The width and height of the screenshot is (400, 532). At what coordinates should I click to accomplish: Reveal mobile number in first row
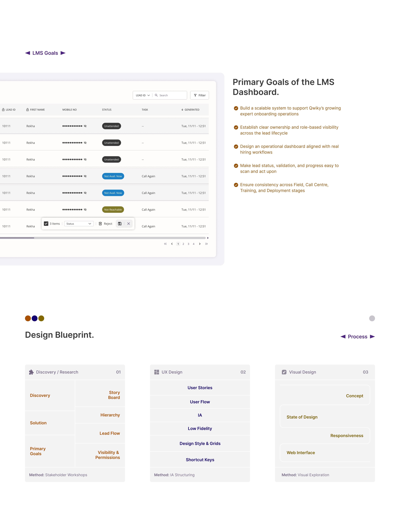tap(85, 126)
